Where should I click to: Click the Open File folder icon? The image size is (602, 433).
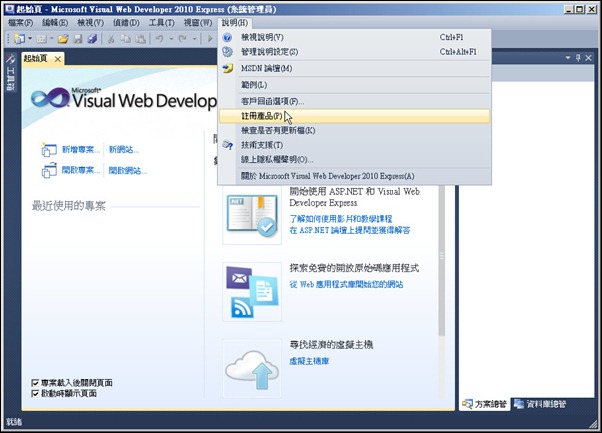point(63,39)
